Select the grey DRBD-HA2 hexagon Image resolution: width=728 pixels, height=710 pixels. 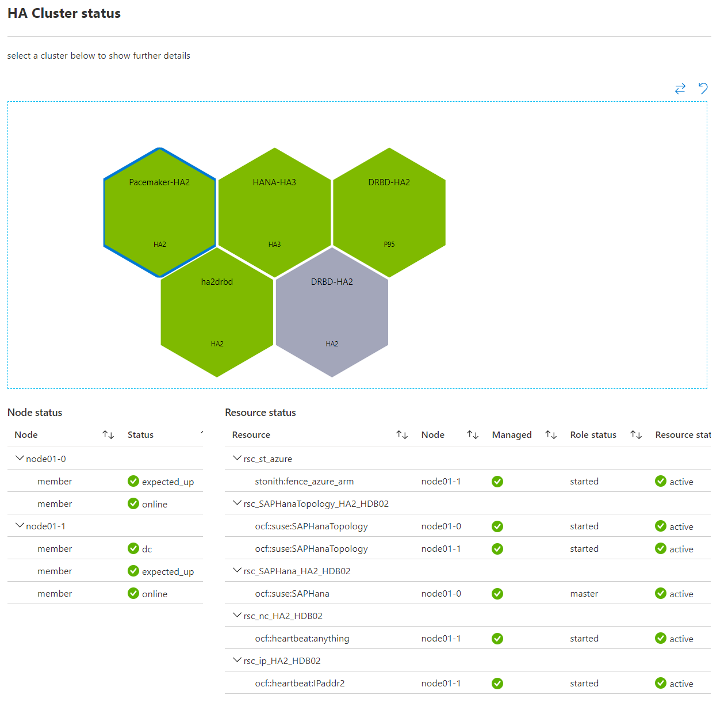tap(332, 312)
